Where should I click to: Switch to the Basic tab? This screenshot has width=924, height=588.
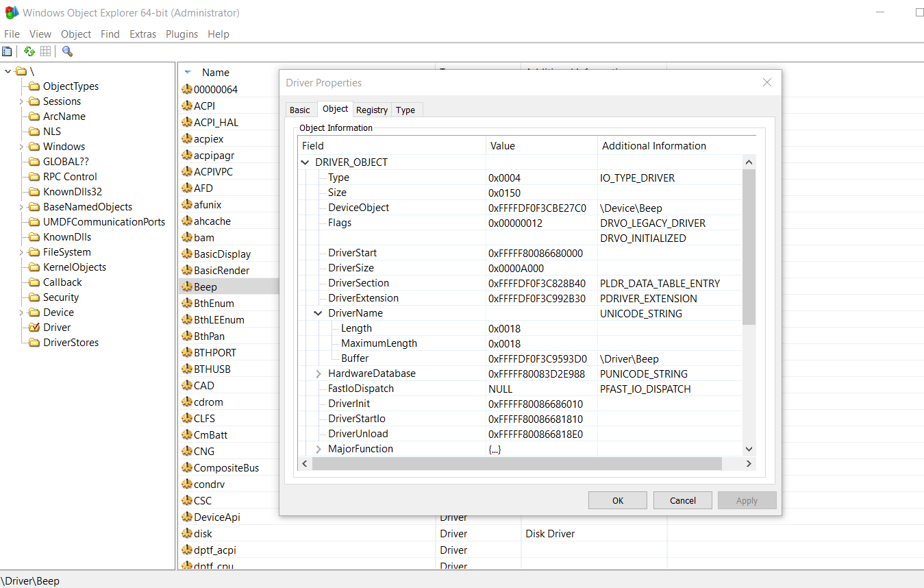coord(299,110)
